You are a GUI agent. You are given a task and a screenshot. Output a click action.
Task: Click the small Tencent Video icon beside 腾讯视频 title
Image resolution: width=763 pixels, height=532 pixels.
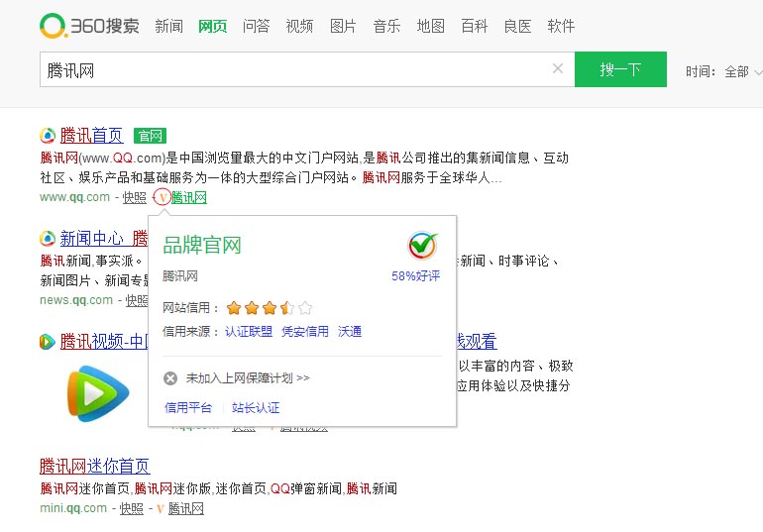(48, 342)
